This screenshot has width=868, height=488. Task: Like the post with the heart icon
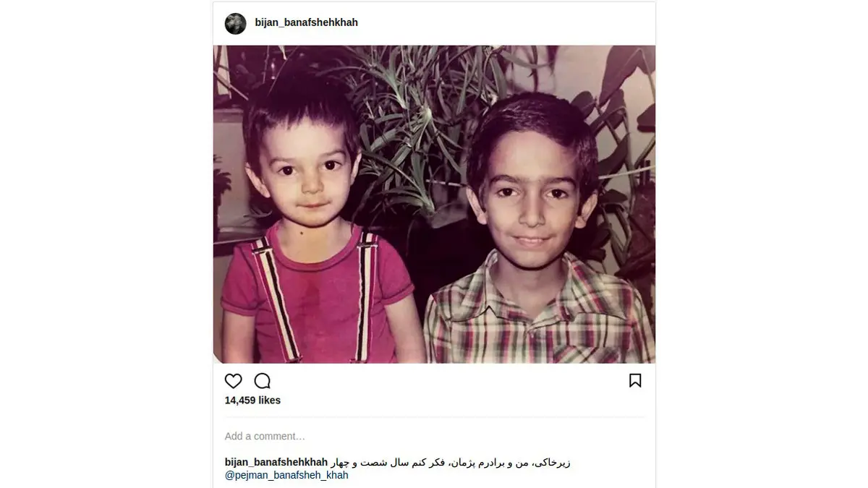[233, 381]
